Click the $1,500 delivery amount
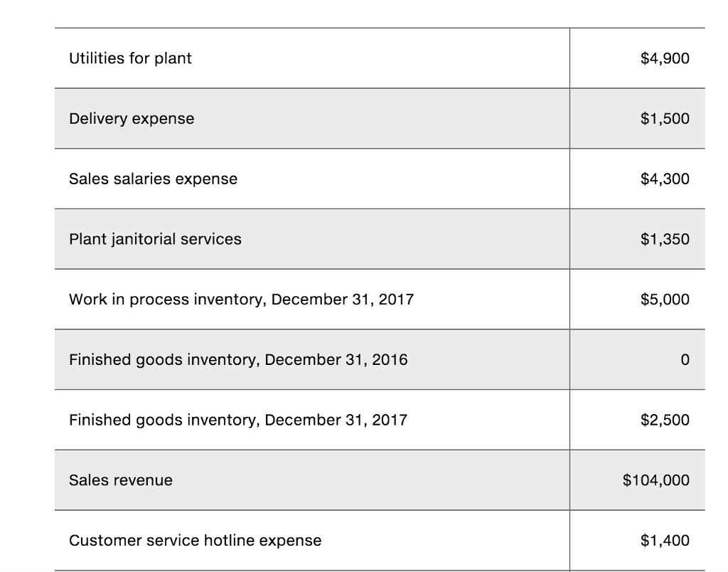Viewport: 728px width, 572px height. tap(665, 119)
